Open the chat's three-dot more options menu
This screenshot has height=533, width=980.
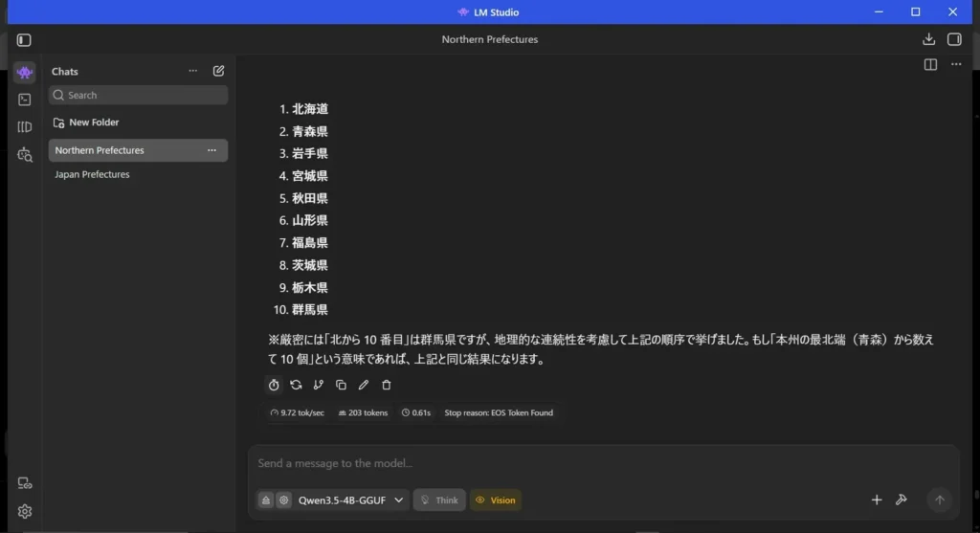coord(956,64)
